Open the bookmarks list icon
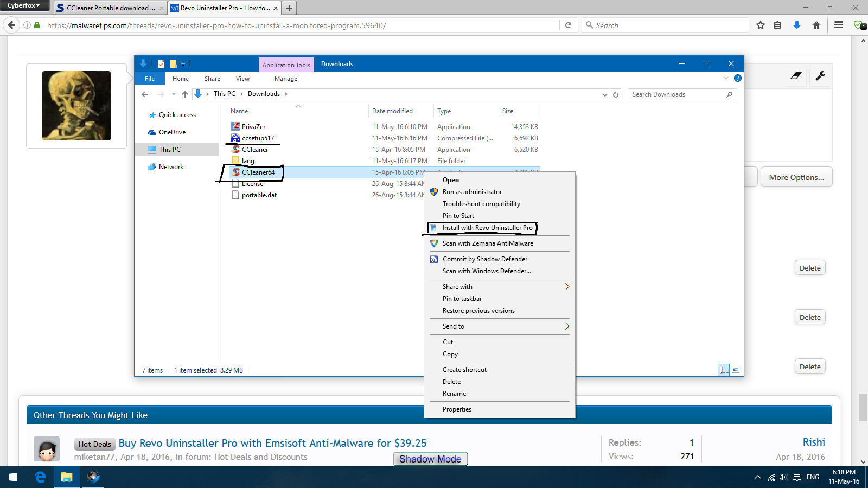 [777, 25]
